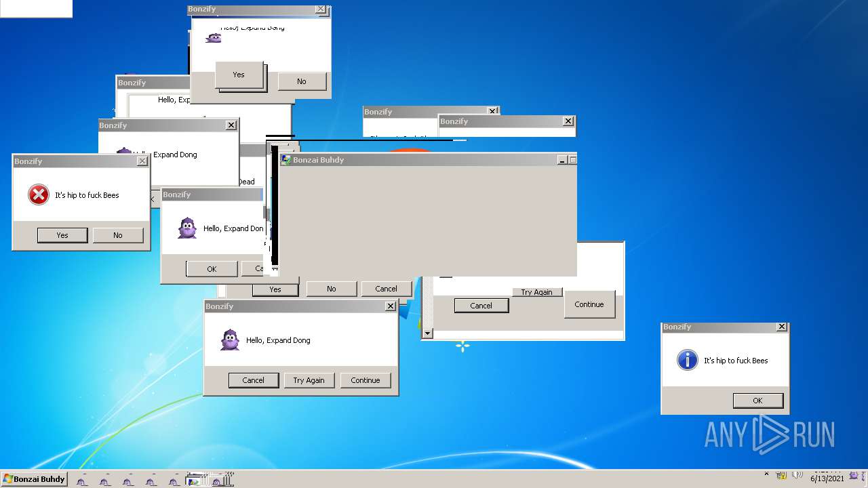Screen dimensions: 868x488
Task: Click the date 6/13/2021 in the taskbar
Action: tap(827, 479)
